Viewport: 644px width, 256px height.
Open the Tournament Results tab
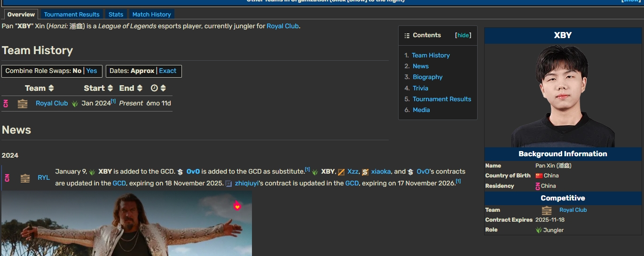tap(71, 15)
